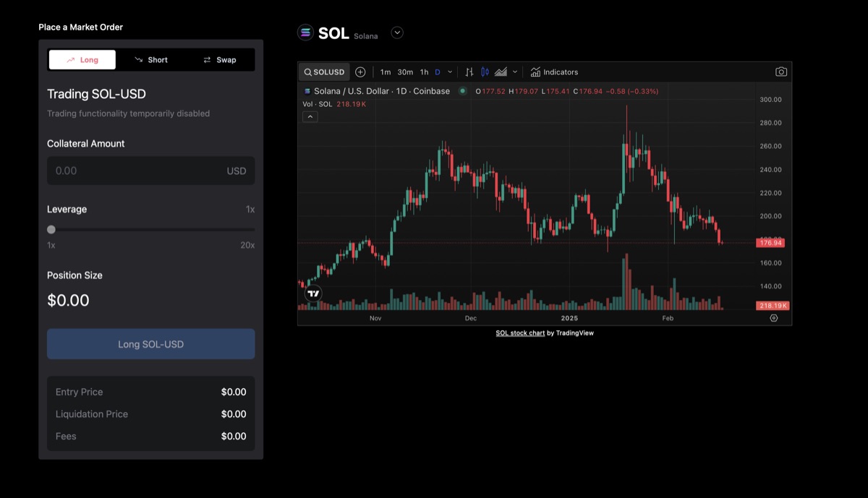
Task: Click the Liquidation Price row
Action: point(151,414)
